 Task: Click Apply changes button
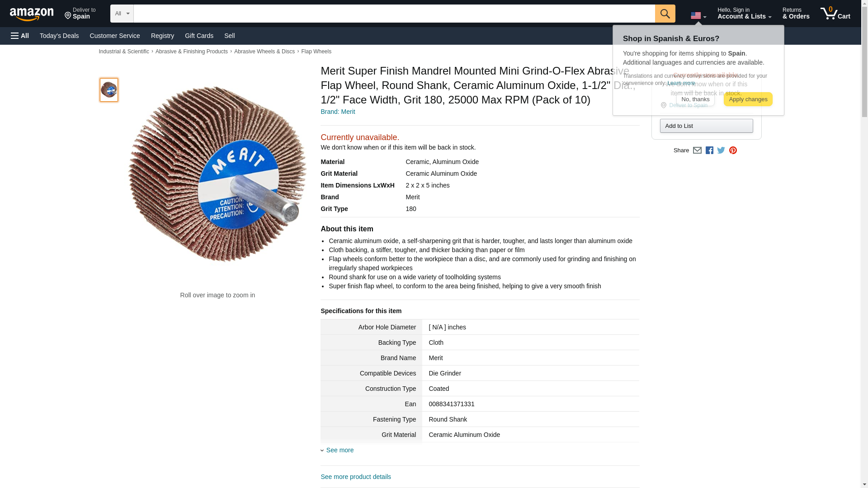[x=748, y=99]
